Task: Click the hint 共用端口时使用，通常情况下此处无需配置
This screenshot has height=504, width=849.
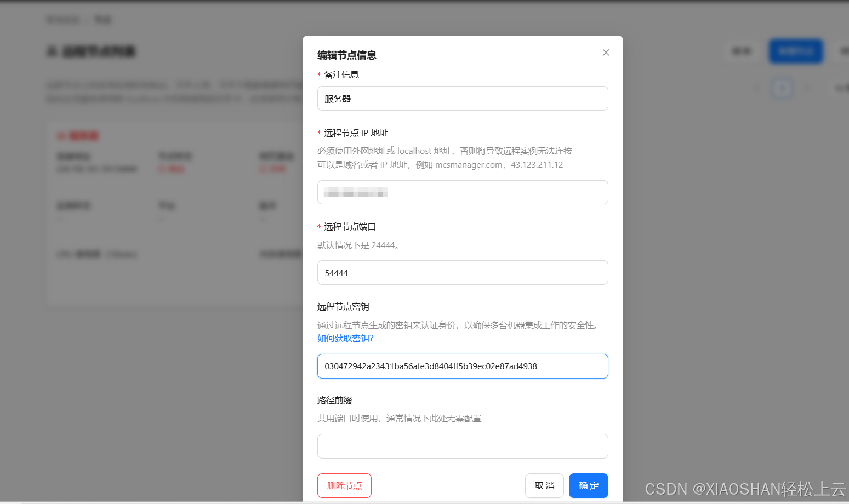Action: (400, 419)
